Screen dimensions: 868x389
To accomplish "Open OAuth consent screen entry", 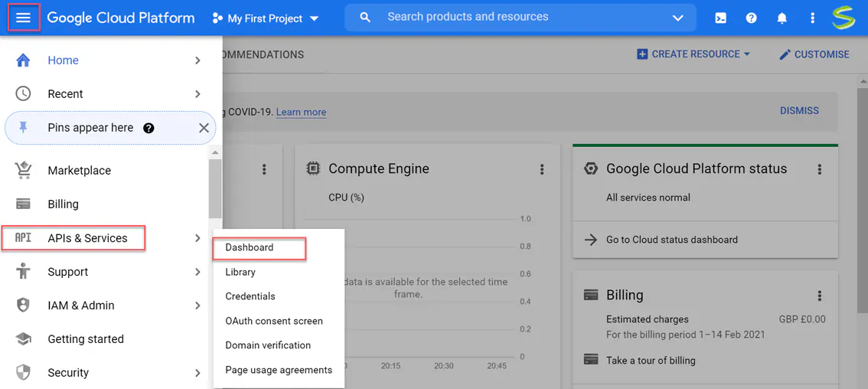I will [x=274, y=321].
